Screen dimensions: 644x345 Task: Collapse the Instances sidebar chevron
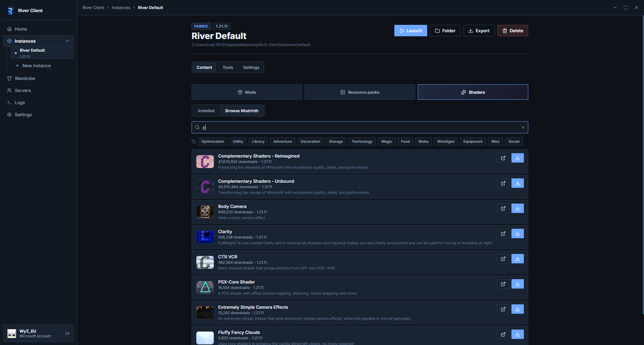[67, 41]
